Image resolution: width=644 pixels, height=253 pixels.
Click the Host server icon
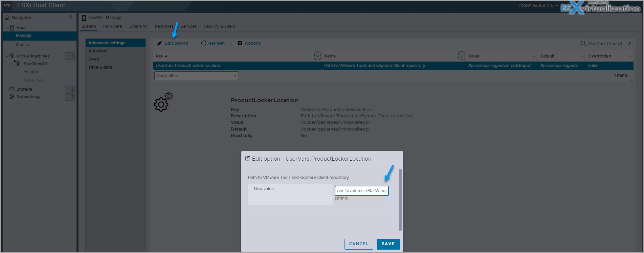[x=12, y=28]
